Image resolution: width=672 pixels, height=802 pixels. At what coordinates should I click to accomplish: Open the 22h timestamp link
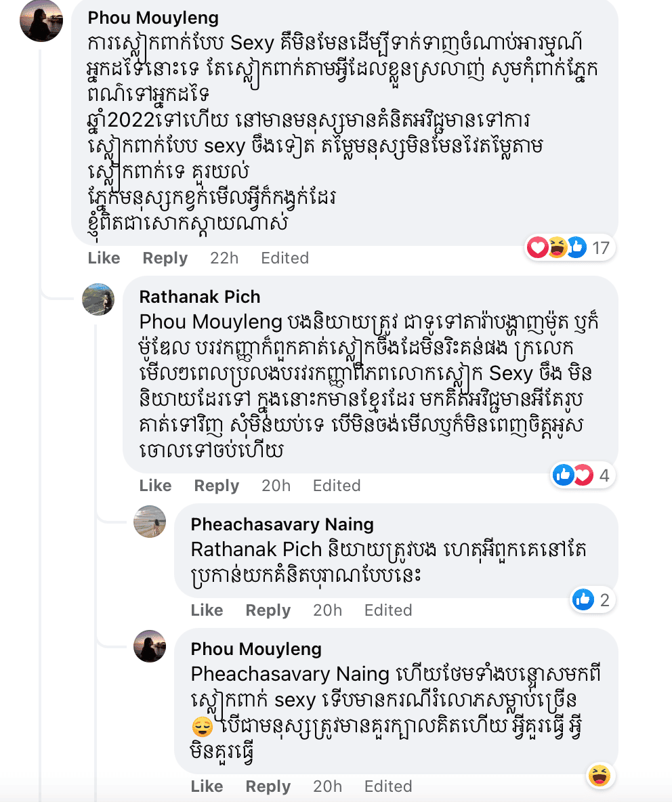224,258
